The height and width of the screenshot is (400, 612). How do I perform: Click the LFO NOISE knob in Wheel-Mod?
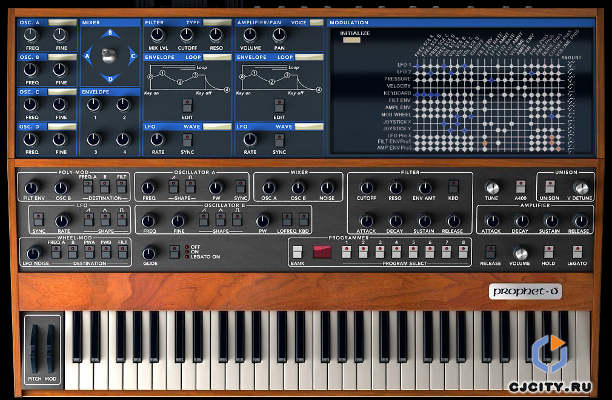pos(34,254)
